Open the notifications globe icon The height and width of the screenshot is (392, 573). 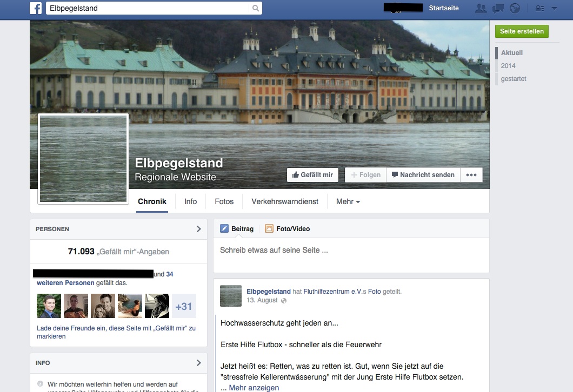[515, 8]
